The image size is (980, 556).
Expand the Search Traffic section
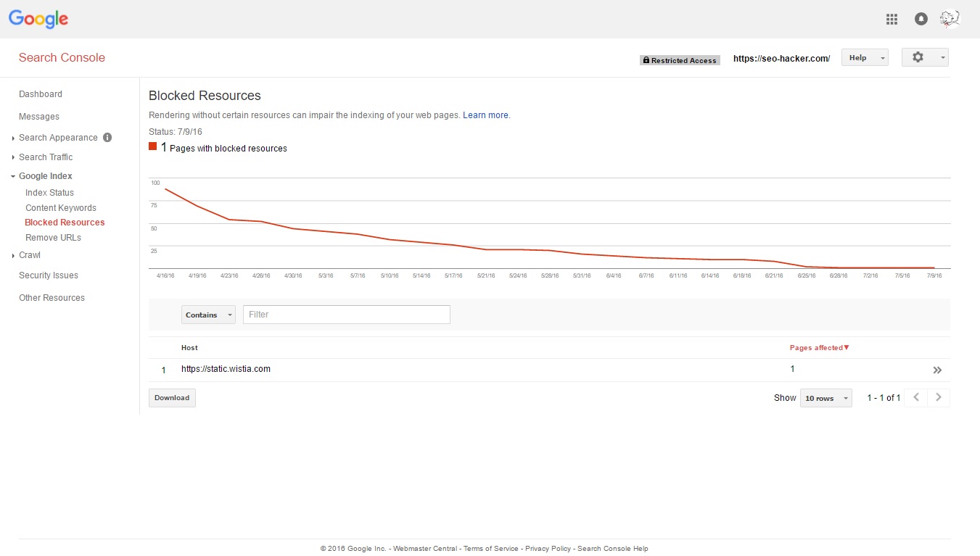click(46, 157)
